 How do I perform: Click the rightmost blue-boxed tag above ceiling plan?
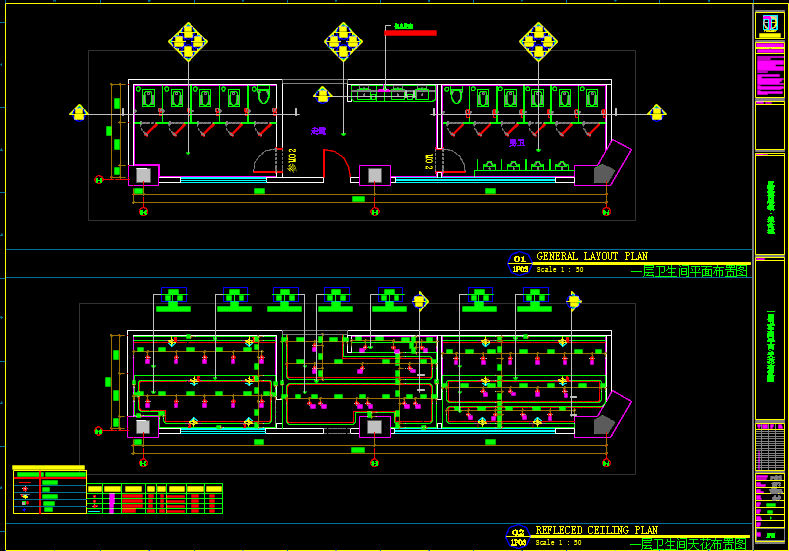click(x=536, y=295)
